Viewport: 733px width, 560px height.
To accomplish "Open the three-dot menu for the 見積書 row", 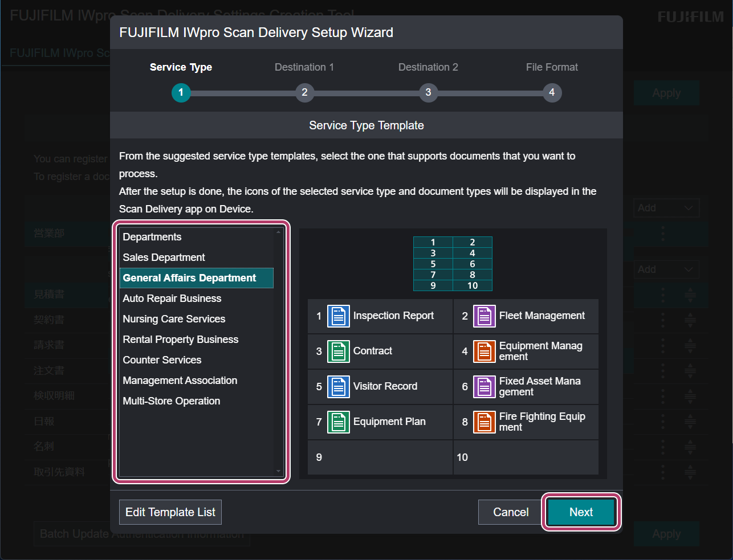I will [x=663, y=295].
